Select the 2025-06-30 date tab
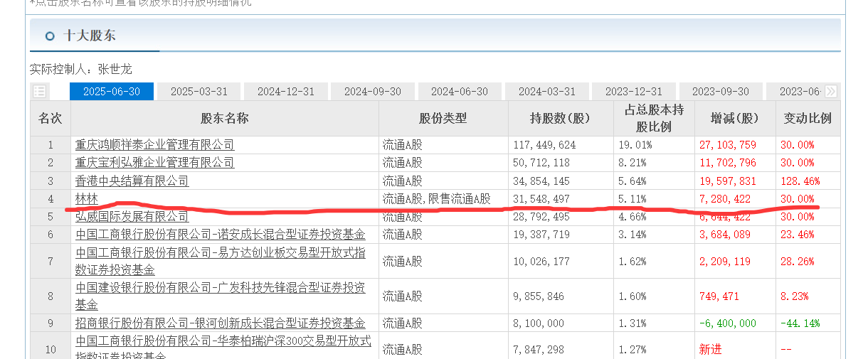868x359 pixels. pyautogui.click(x=112, y=91)
